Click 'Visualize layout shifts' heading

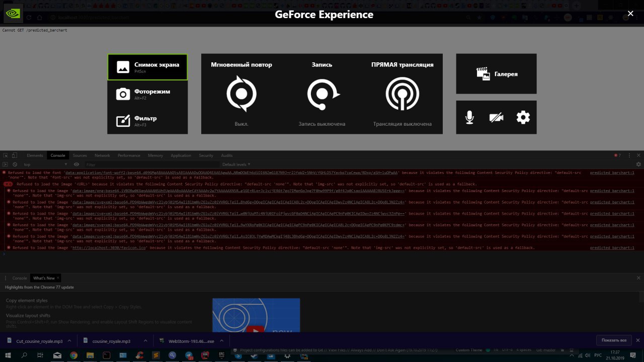[28, 316]
